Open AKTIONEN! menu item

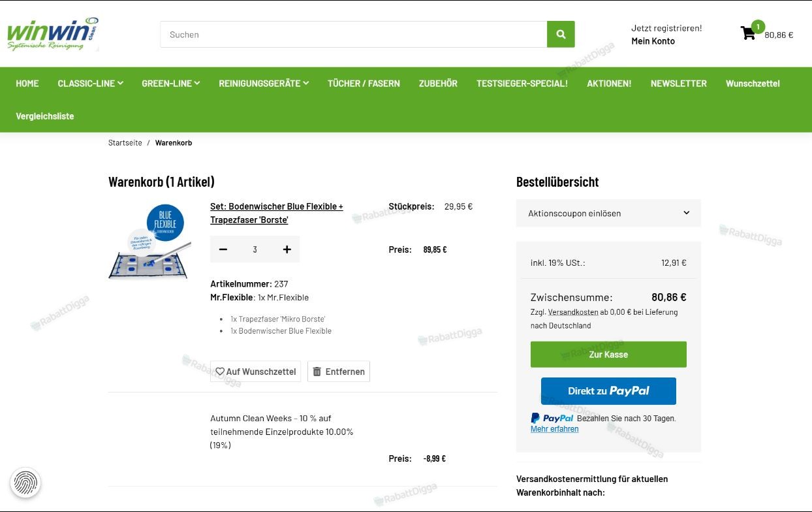pos(609,84)
